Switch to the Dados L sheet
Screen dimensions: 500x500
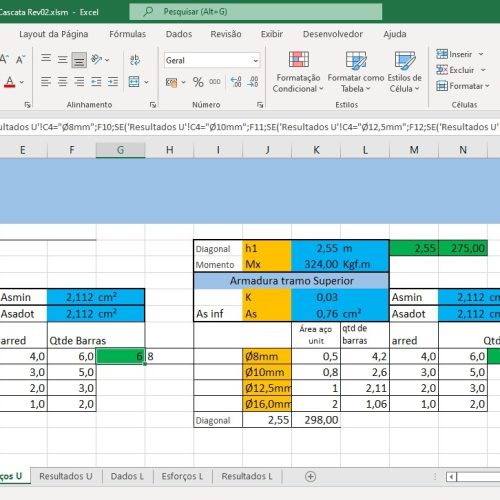coord(127,476)
